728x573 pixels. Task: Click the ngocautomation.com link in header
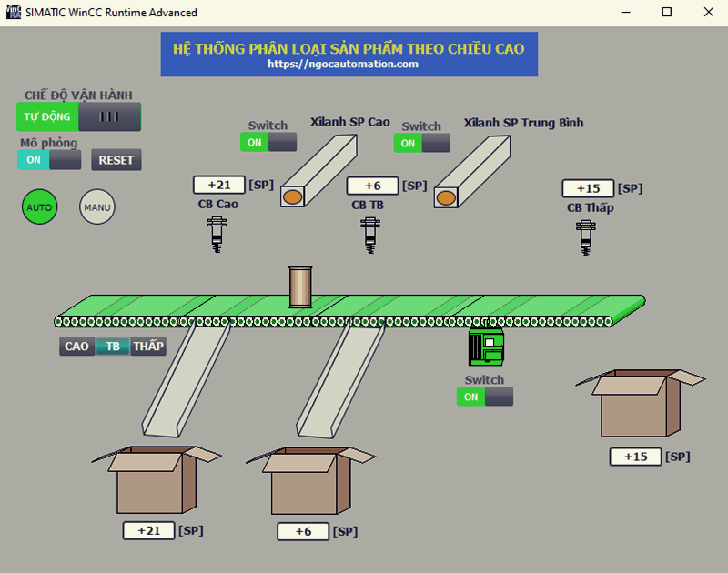pos(343,64)
